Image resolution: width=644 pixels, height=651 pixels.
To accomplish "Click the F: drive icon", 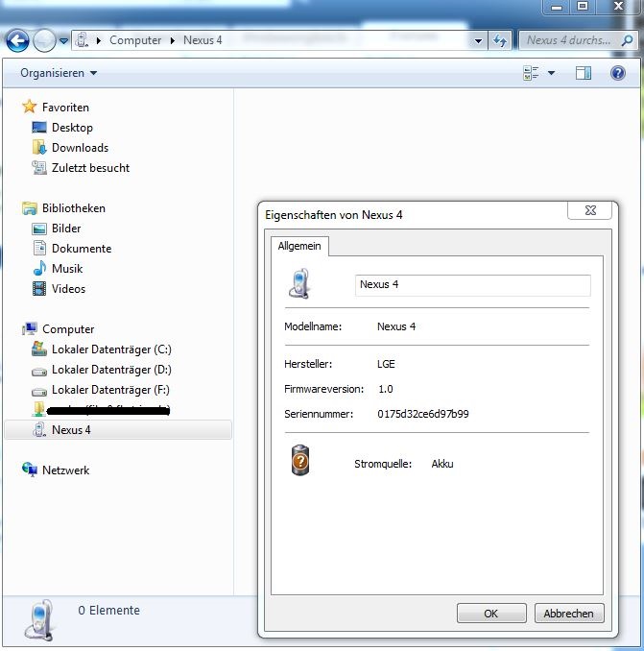I will coord(39,392).
